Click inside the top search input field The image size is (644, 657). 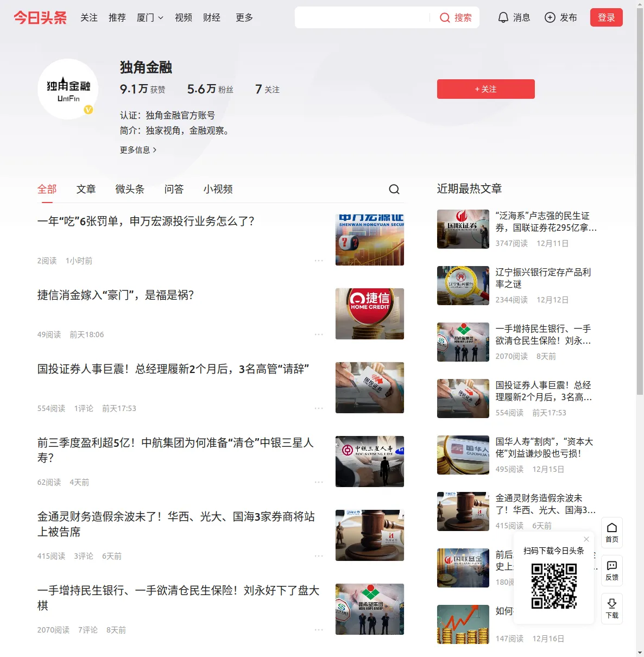[362, 17]
